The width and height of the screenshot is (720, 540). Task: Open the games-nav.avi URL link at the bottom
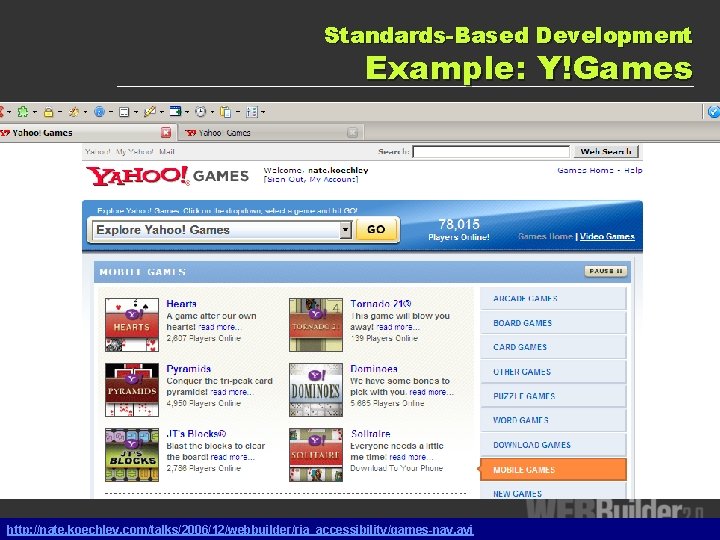(x=240, y=529)
